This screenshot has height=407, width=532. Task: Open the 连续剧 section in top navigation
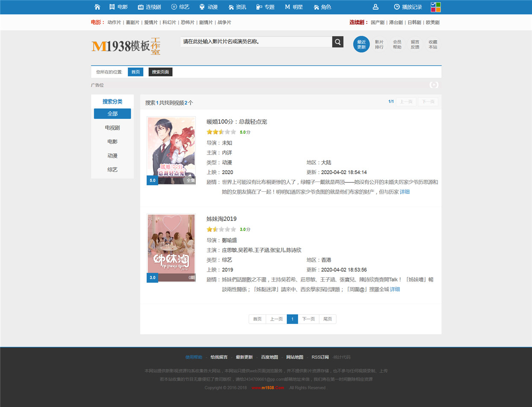[149, 7]
